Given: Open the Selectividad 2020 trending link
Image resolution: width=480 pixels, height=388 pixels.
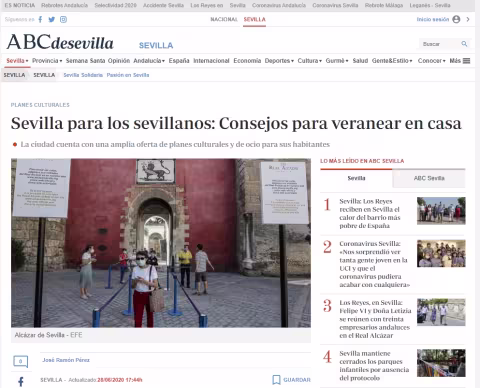Looking at the screenshot, I should 115,5.
